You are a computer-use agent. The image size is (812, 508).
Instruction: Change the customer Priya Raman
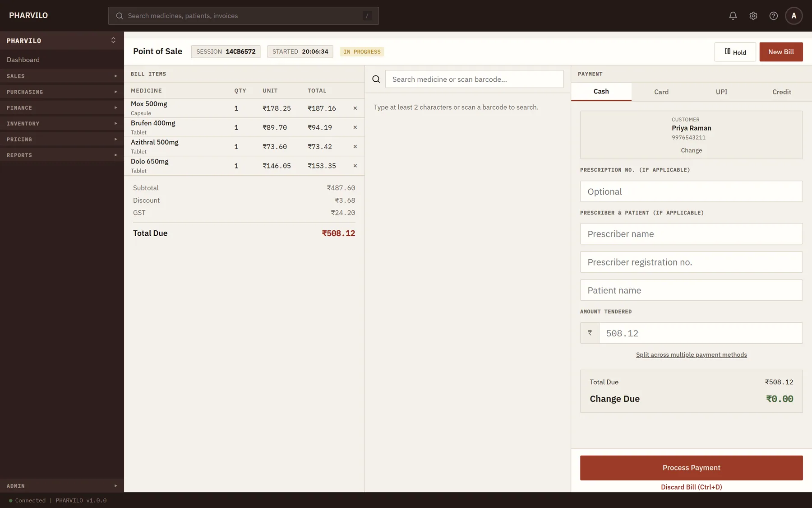coord(691,150)
